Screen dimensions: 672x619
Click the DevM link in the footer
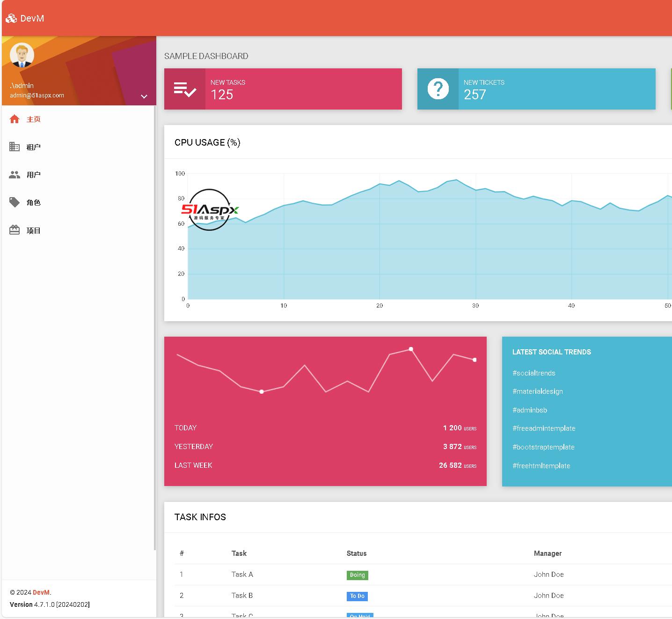click(41, 592)
